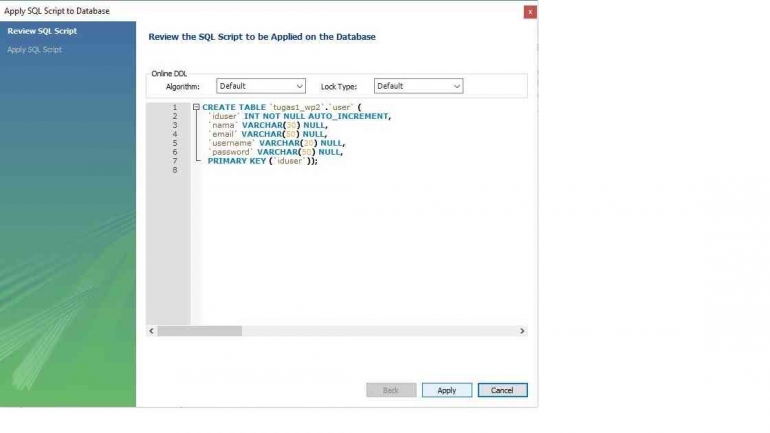This screenshot has width=770, height=433.
Task: Click the password VARCHAR(50) line
Action: 275,152
